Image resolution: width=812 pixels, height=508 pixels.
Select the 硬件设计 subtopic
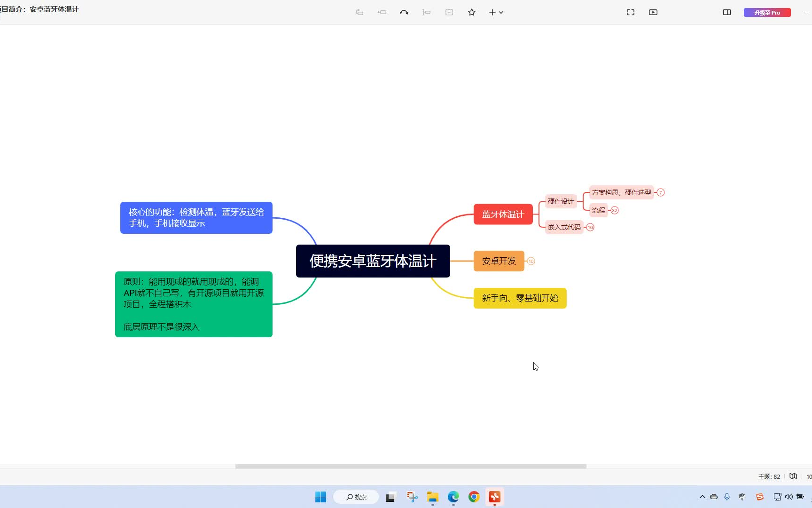[x=561, y=201]
